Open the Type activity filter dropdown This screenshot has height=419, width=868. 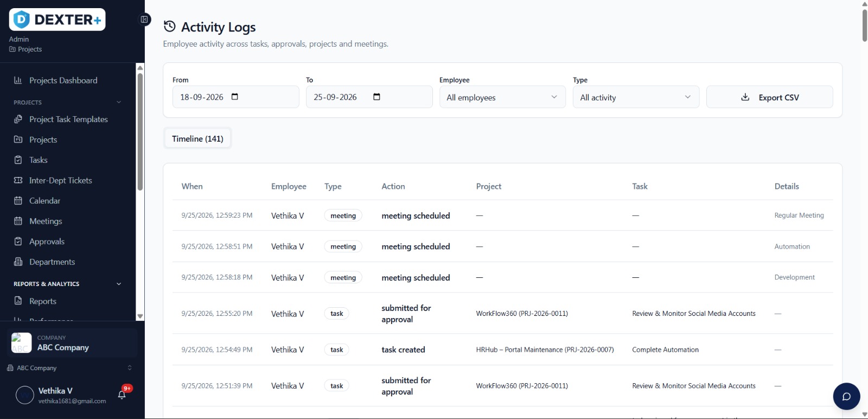pos(636,97)
